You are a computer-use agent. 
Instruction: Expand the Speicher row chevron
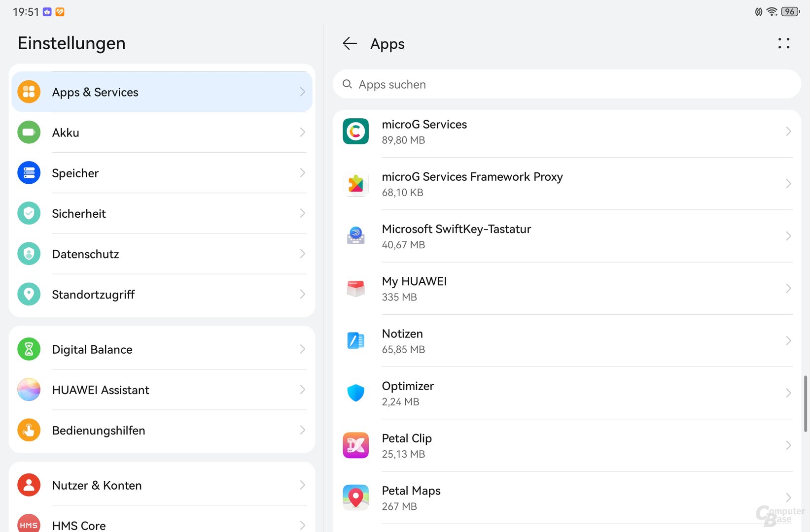tap(302, 172)
